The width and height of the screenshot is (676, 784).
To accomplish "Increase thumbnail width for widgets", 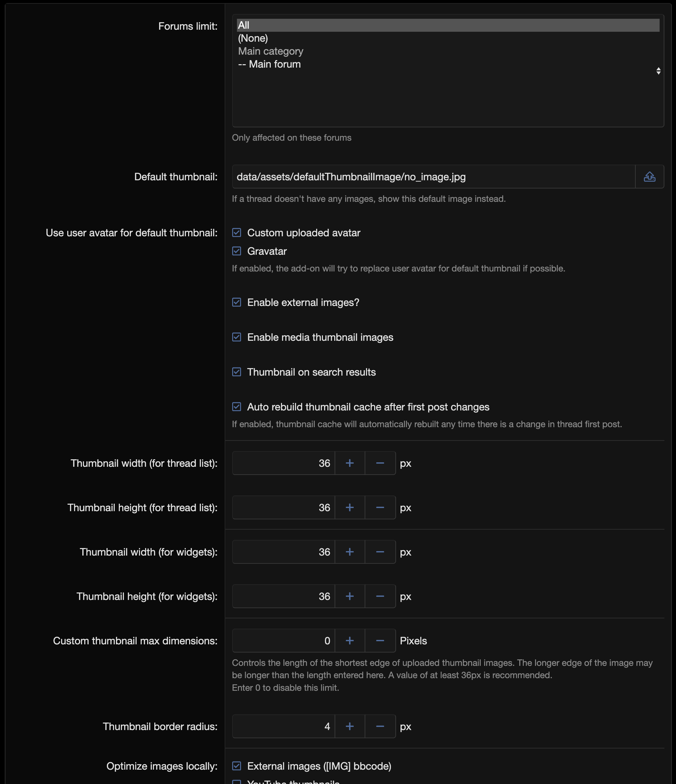I will click(349, 552).
